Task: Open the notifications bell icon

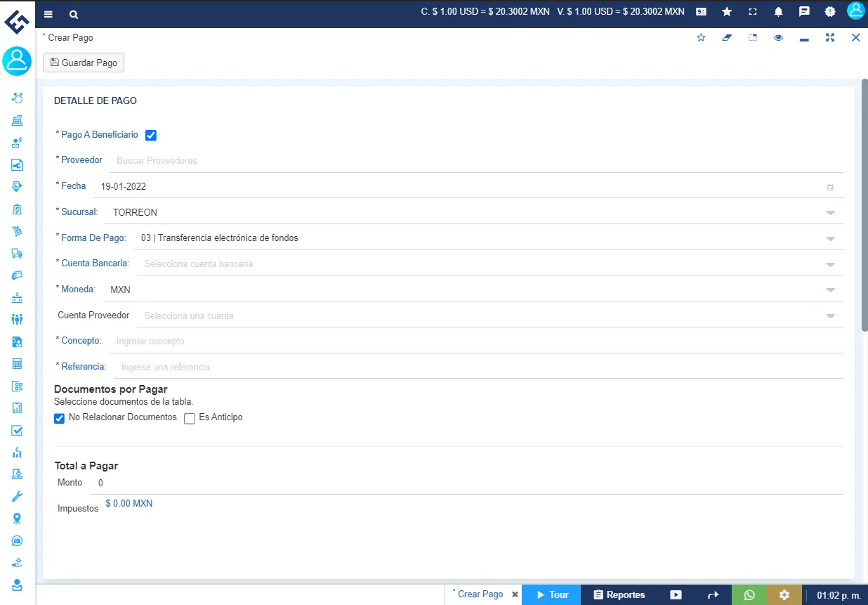Action: pos(778,12)
